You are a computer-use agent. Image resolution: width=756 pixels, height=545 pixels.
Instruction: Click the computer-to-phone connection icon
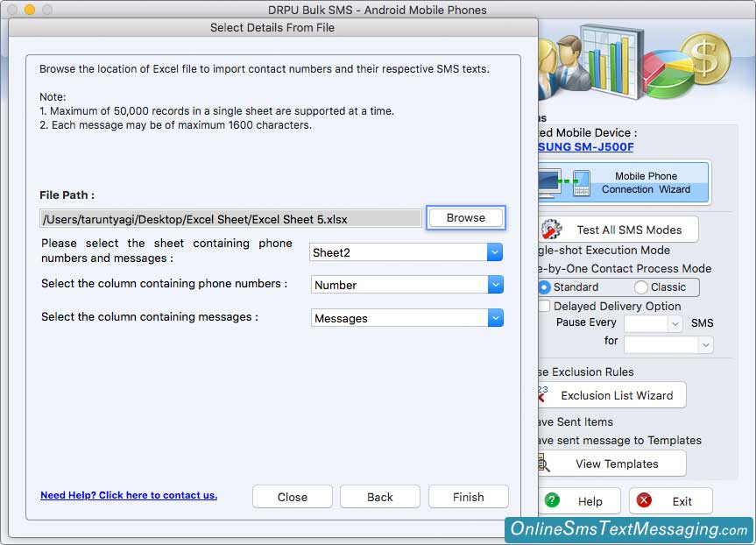pos(565,183)
